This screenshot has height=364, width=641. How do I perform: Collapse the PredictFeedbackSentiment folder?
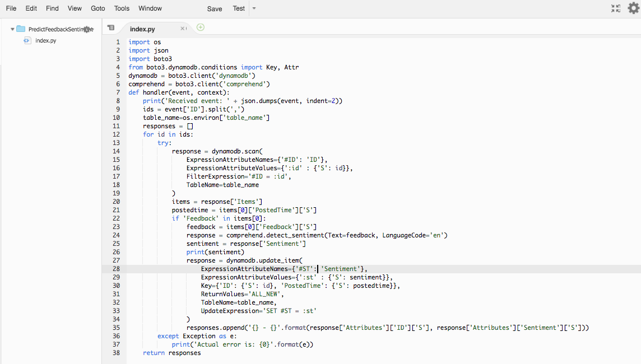tap(12, 30)
